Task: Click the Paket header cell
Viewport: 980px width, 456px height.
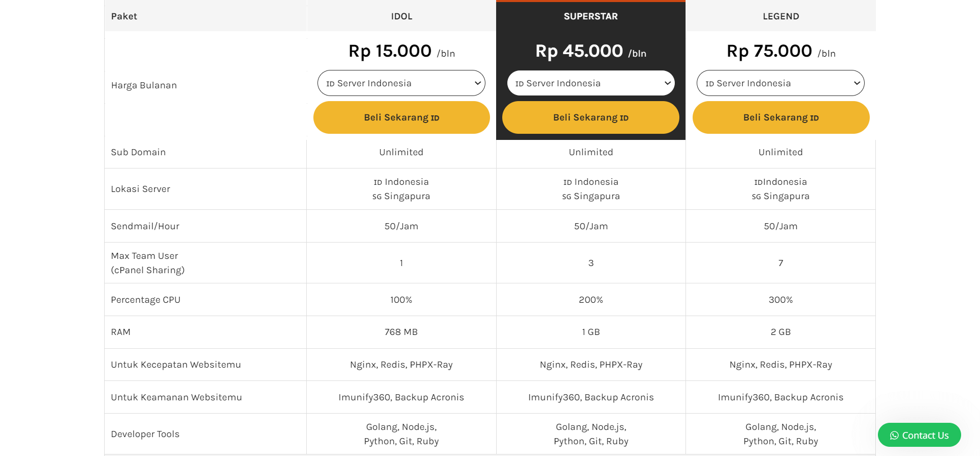Action: coord(124,16)
